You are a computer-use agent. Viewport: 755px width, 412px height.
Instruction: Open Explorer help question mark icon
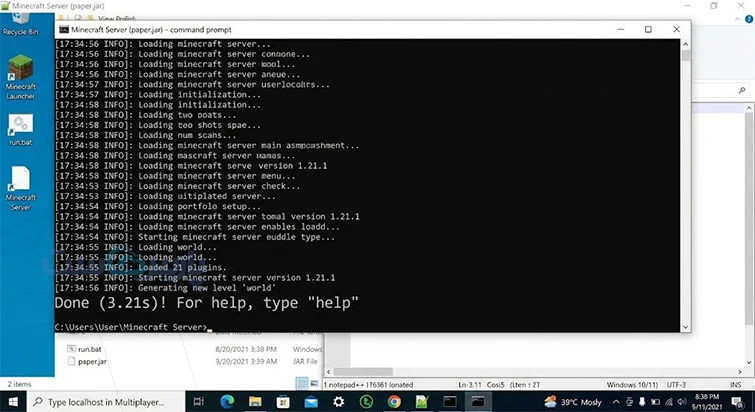pyautogui.click(x=749, y=19)
